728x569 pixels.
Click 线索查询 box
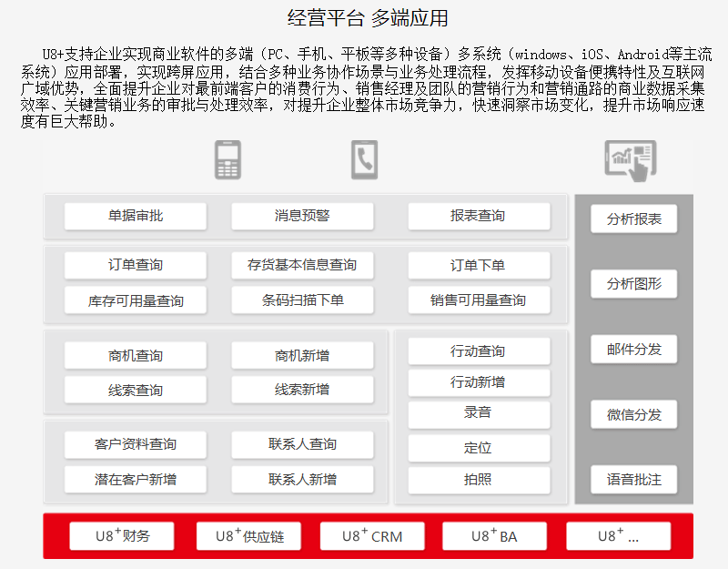pyautogui.click(x=136, y=390)
